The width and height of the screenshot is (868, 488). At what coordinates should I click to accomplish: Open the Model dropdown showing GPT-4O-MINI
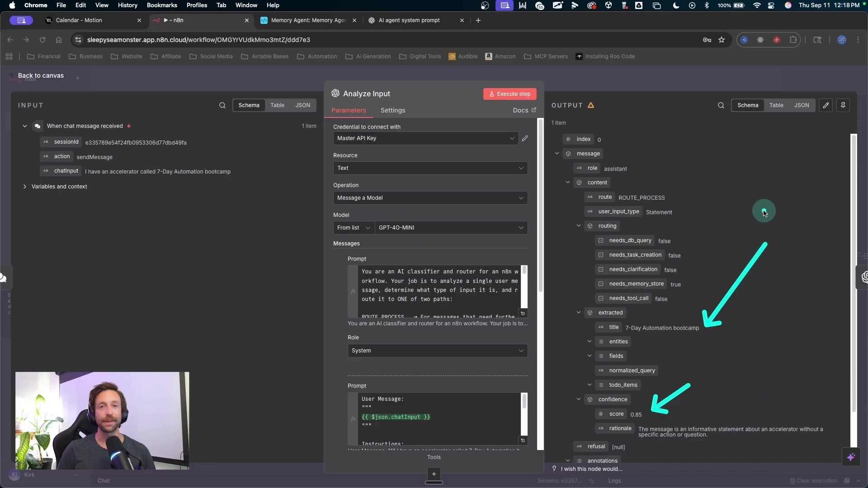[451, 228]
